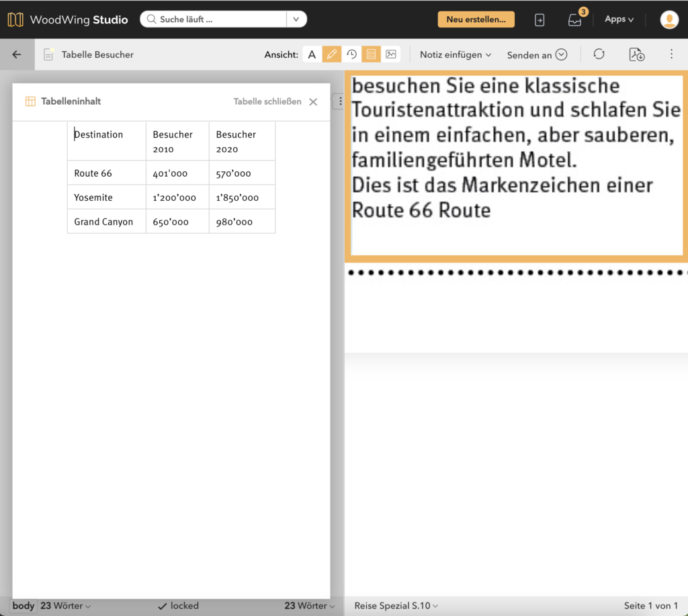Click the Grand Canyon table cell
Screen dimensions: 688x616
[104, 222]
